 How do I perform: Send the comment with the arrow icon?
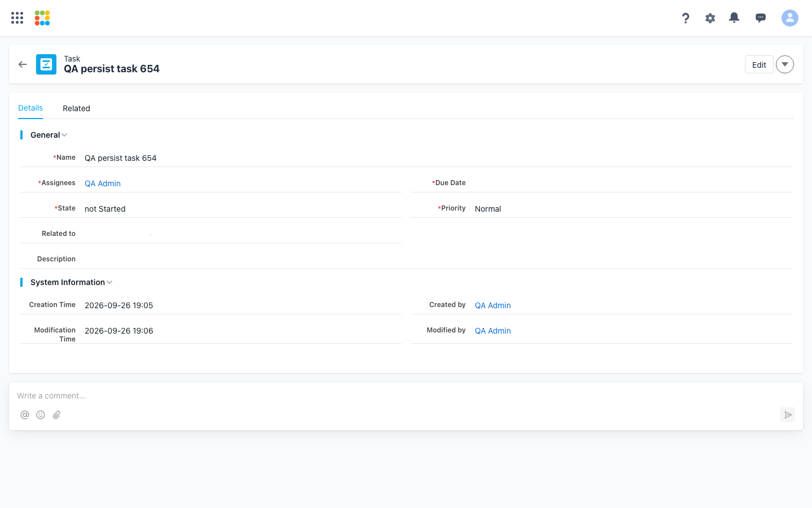coord(788,415)
